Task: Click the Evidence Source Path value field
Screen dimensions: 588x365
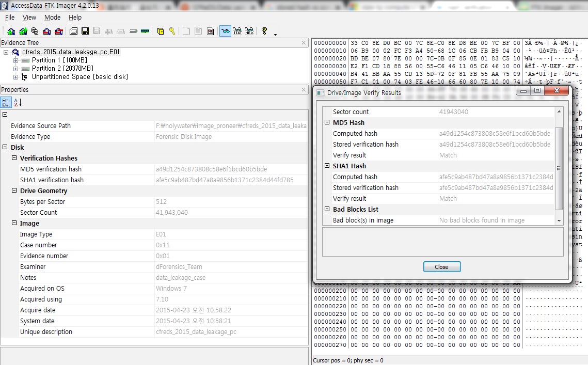Action: [x=231, y=125]
